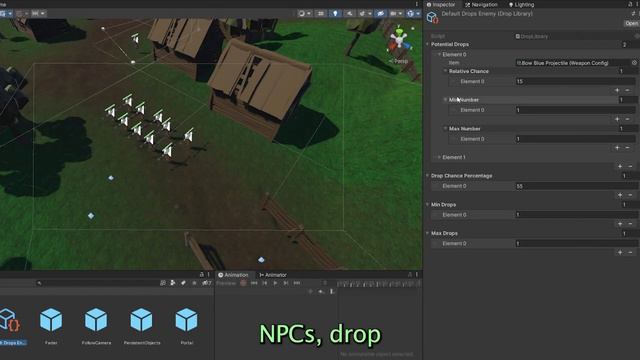Click the animation timeline ruler

point(380,283)
